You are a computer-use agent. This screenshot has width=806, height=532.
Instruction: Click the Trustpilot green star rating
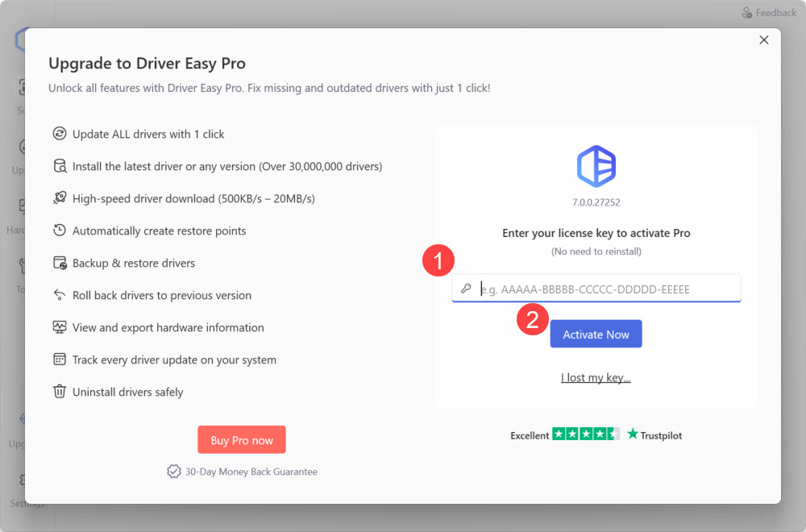click(586, 434)
